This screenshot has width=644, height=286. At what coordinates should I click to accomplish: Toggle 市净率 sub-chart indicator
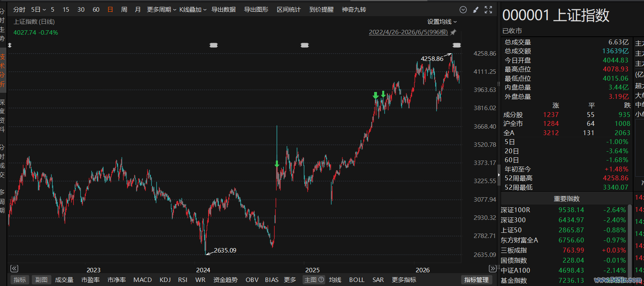pyautogui.click(x=116, y=280)
